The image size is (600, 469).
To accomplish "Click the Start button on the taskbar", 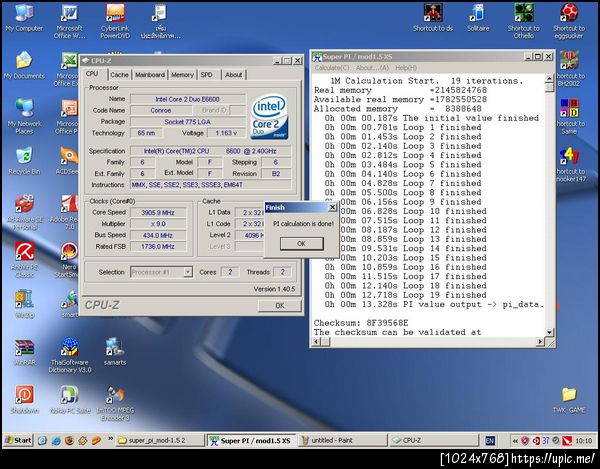I will click(x=18, y=440).
